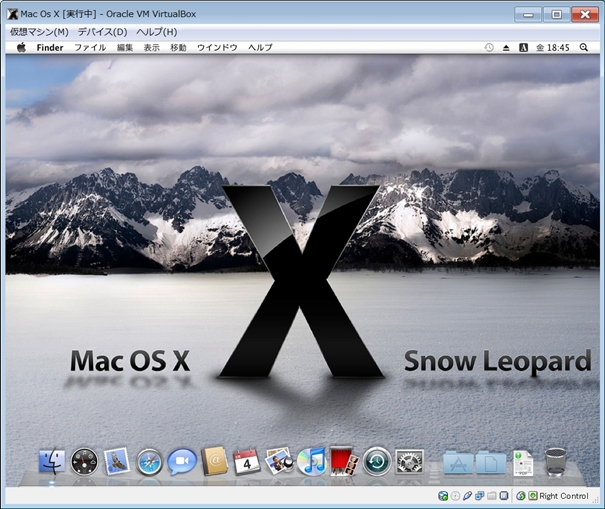Open the ウインドウ menu in Finder
The width and height of the screenshot is (605, 509).
(x=217, y=47)
